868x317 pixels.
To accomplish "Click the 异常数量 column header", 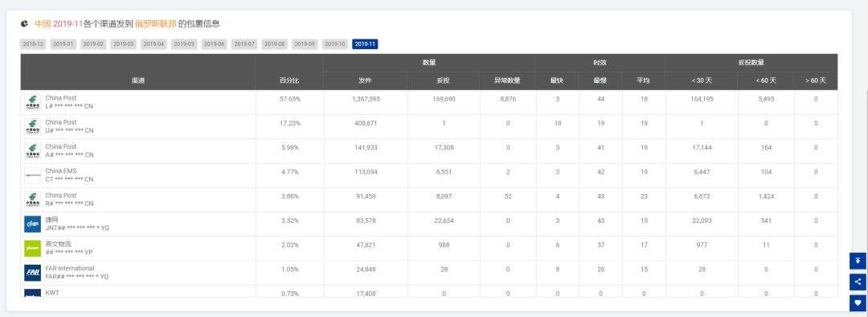I will tap(508, 81).
